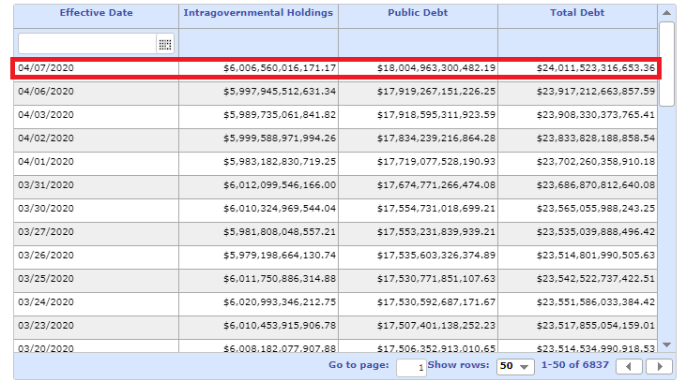Viewport: 686px width, 380px height.
Task: Open the Show rows dropdown
Action: (515, 366)
